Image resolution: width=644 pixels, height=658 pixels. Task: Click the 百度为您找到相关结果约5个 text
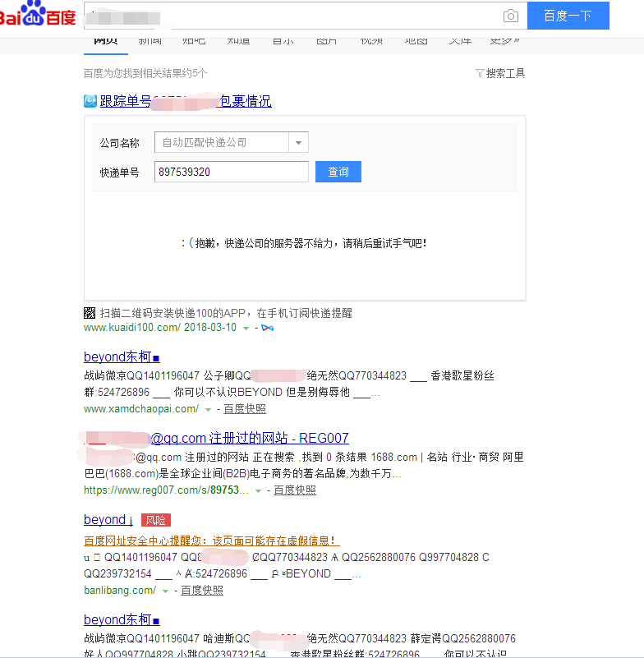coord(145,73)
